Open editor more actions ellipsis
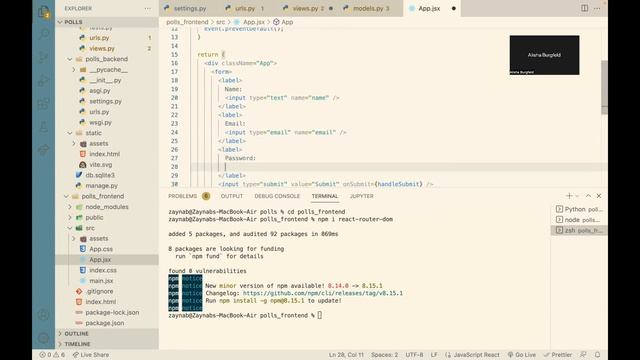The image size is (640, 360). click(x=597, y=8)
